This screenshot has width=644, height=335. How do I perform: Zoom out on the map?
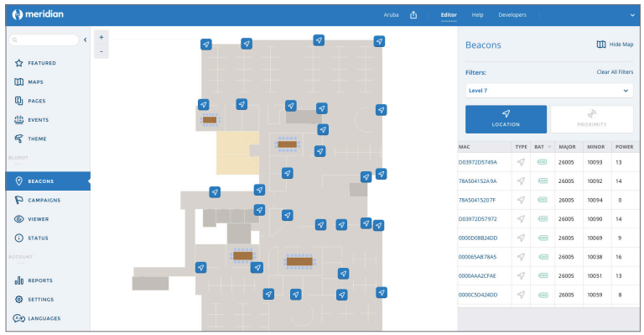[x=101, y=51]
